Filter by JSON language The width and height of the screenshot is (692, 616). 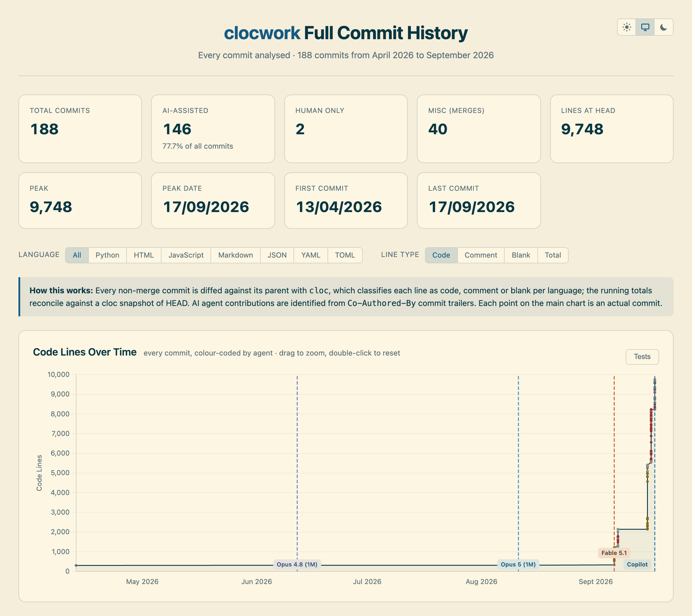[x=277, y=255]
